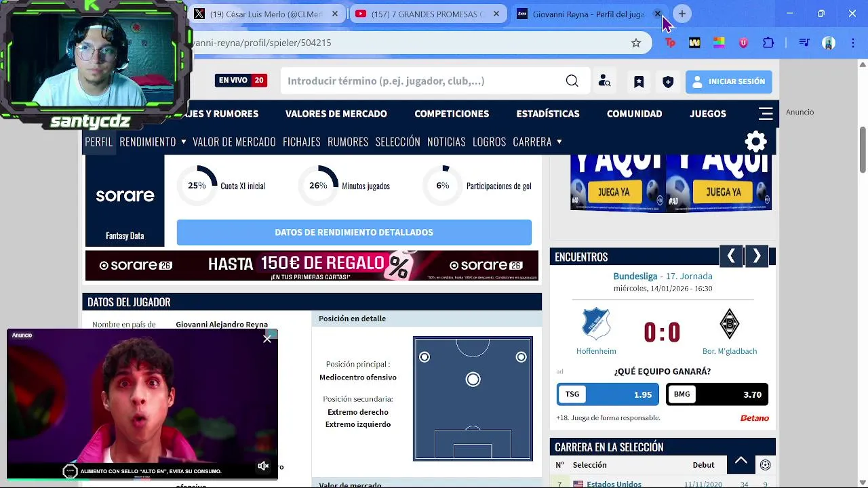The height and width of the screenshot is (488, 868).
Task: Open the advanced person search icon
Action: (x=604, y=81)
